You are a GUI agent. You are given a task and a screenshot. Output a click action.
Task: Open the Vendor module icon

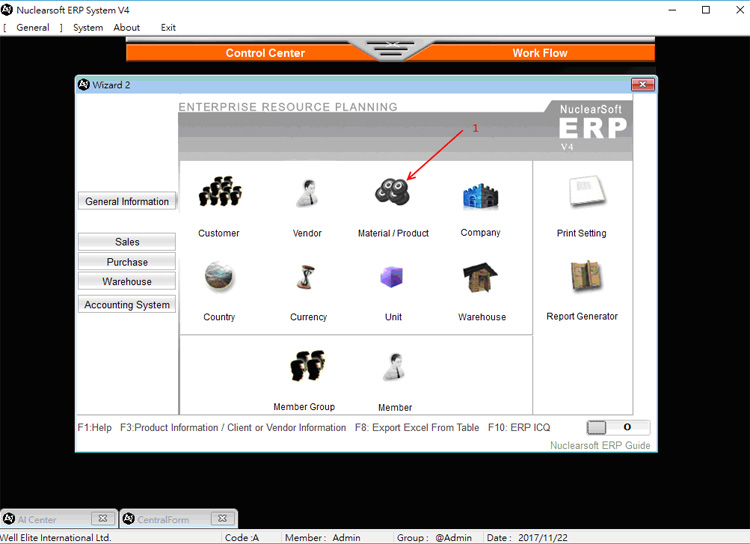click(307, 193)
